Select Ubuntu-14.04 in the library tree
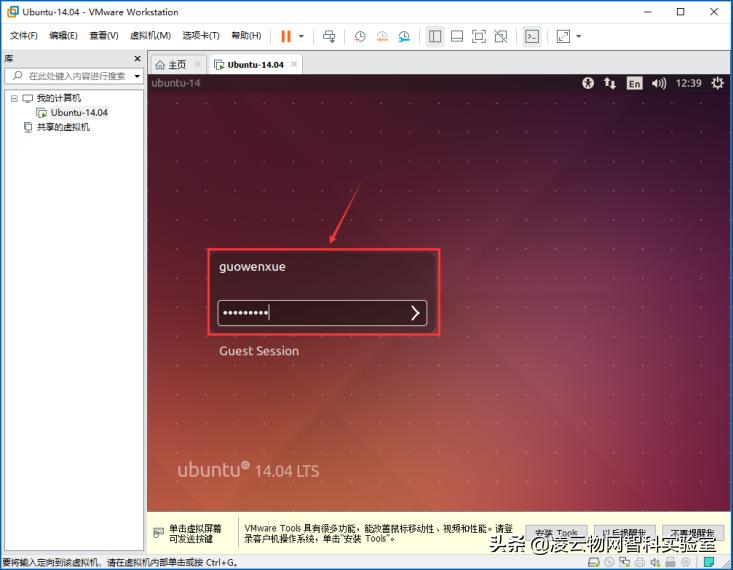Viewport: 733px width, 570px height. [79, 113]
